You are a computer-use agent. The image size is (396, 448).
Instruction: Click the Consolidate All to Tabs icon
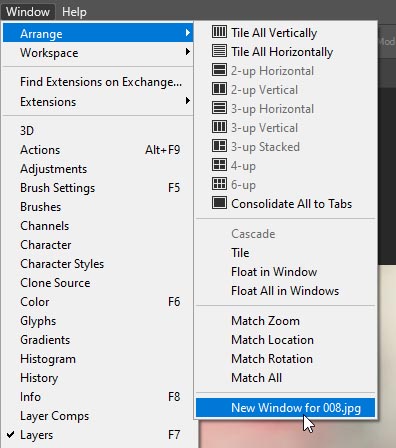219,203
